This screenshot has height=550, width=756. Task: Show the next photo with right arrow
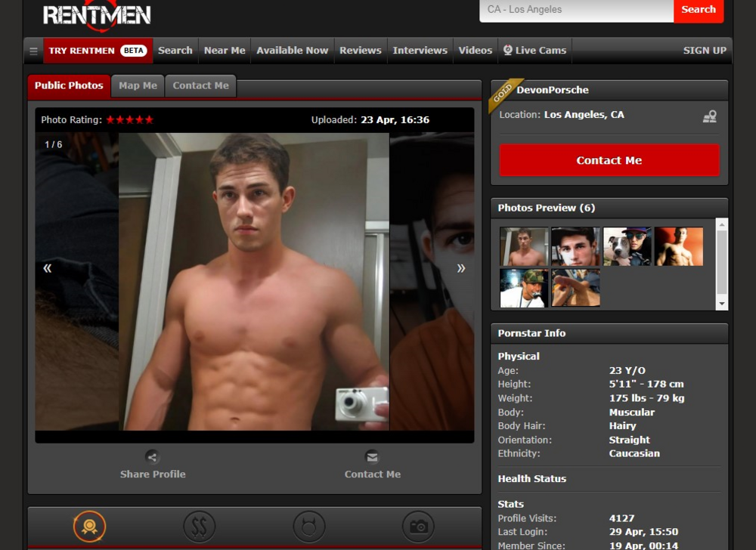tap(460, 268)
